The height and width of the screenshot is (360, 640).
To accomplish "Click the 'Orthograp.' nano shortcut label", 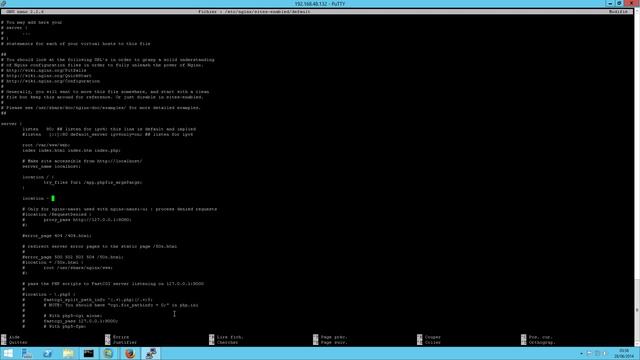I will pos(542,342).
